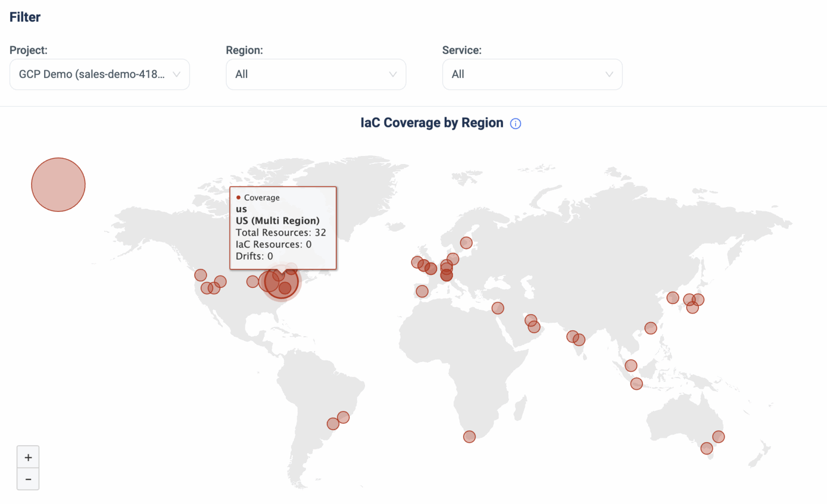Click the London region marker in Europe
Image resolution: width=827 pixels, height=504 pixels.
(x=417, y=262)
